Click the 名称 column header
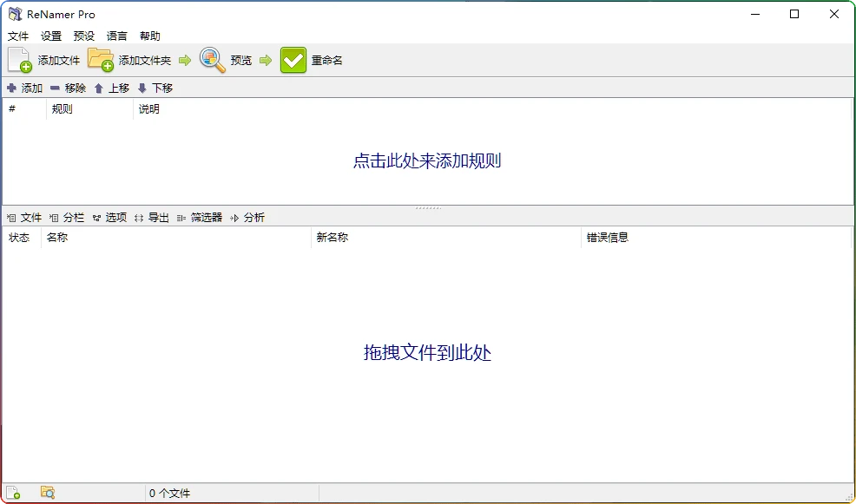This screenshot has height=504, width=856. coord(57,237)
